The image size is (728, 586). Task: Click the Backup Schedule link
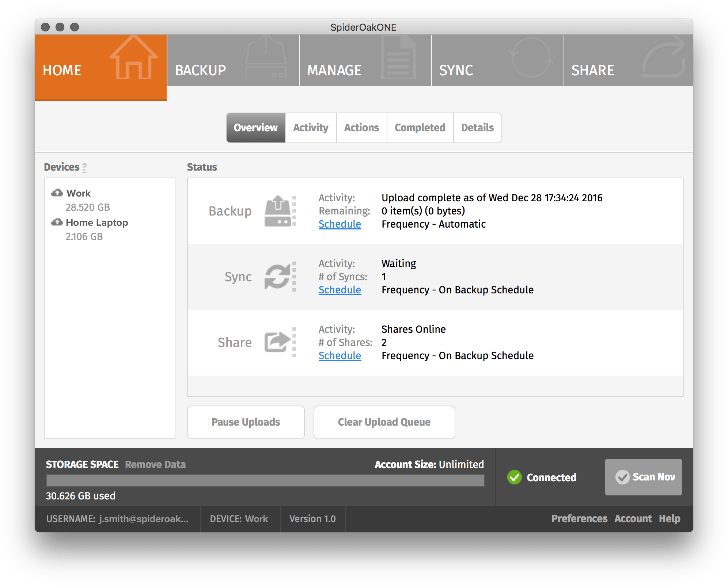coord(339,224)
